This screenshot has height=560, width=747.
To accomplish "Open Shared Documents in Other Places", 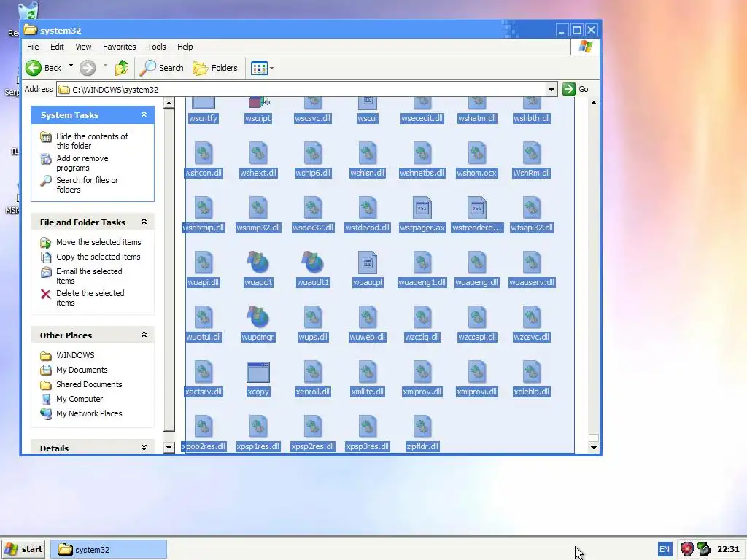I will [89, 384].
